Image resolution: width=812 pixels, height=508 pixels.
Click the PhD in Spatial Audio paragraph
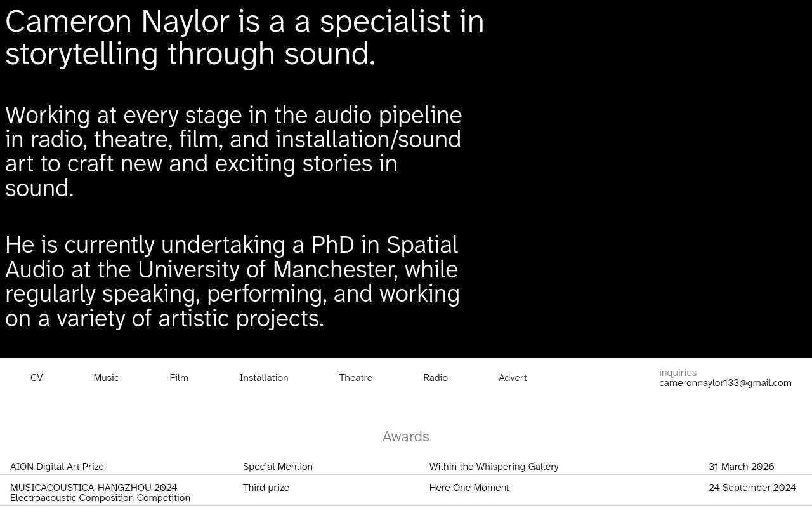(x=233, y=281)
